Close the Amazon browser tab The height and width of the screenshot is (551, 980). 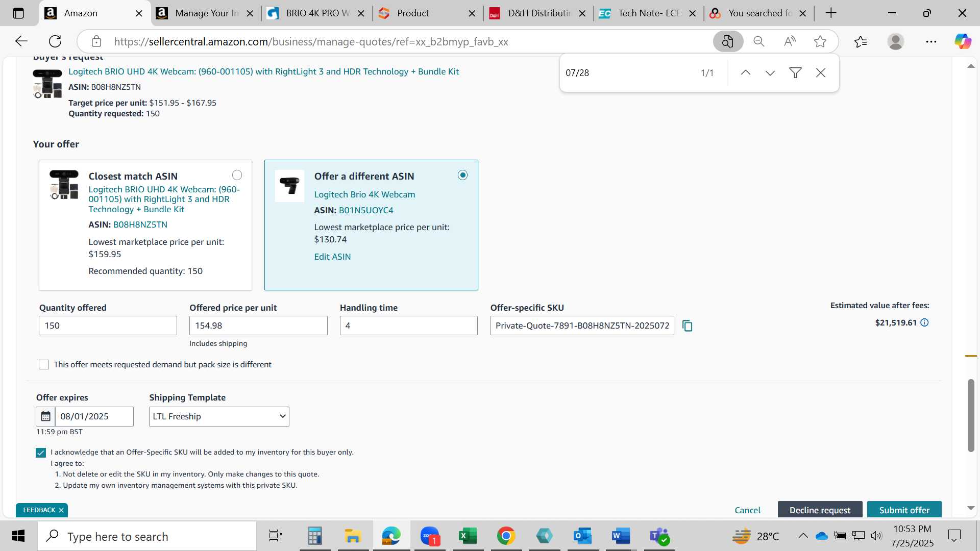coord(139,13)
